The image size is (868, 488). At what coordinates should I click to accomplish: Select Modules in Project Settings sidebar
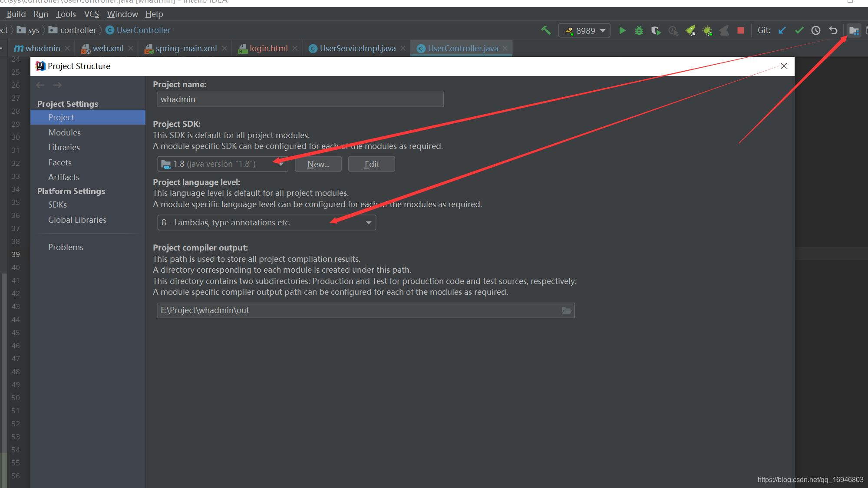64,132
